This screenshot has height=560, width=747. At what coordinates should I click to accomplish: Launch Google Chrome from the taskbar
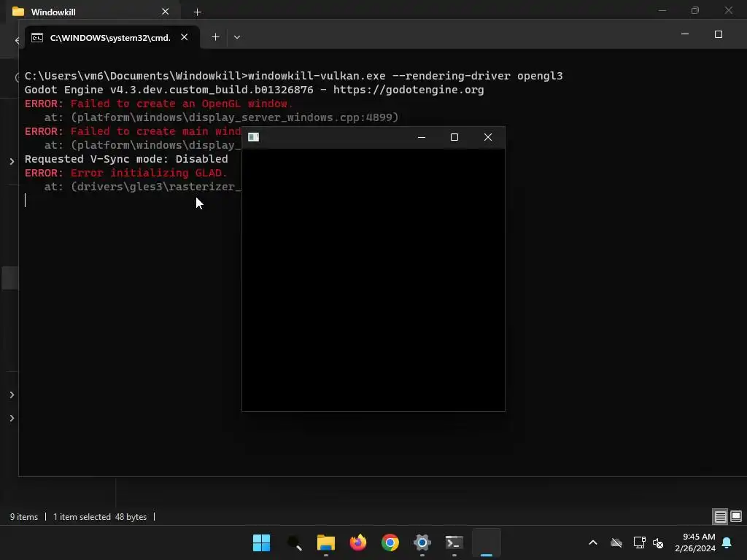coord(390,542)
